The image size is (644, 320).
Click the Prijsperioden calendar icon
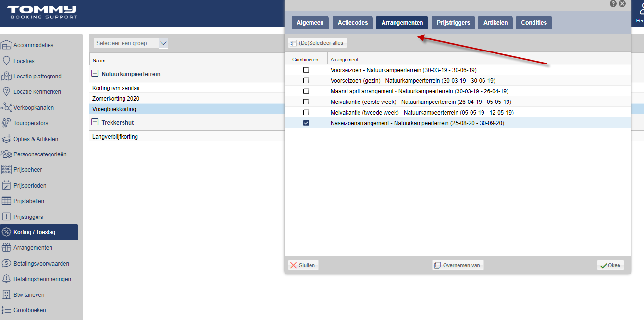pos(6,185)
